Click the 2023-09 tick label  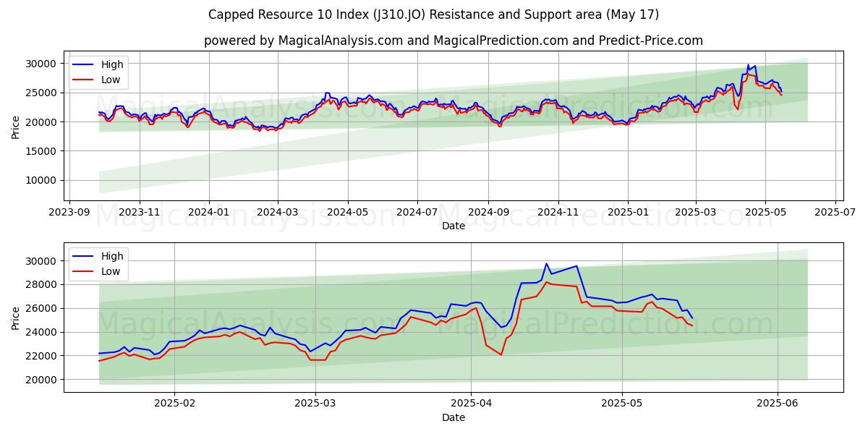tap(69, 213)
